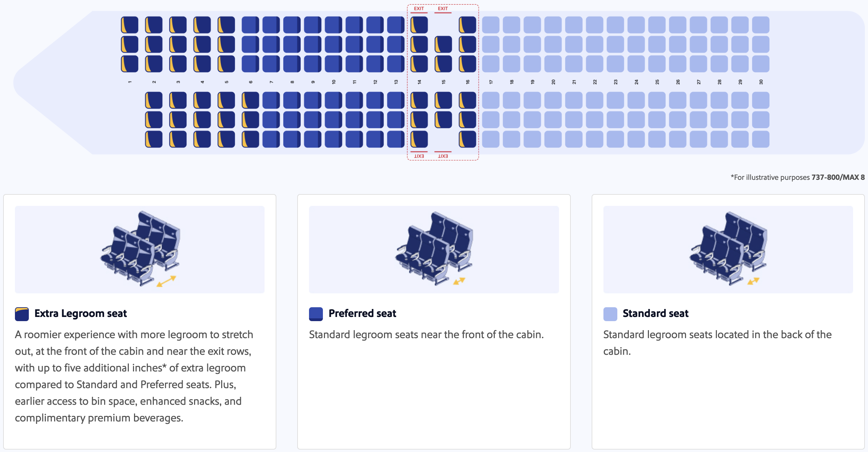Click the top-left EXIT label above row 14

pos(419,9)
